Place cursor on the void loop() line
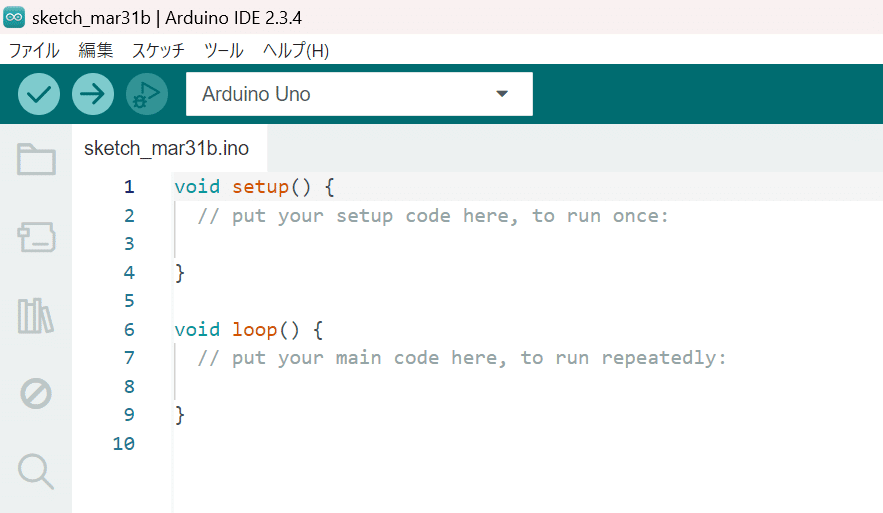Screen dimensions: 883x513 pos(249,329)
